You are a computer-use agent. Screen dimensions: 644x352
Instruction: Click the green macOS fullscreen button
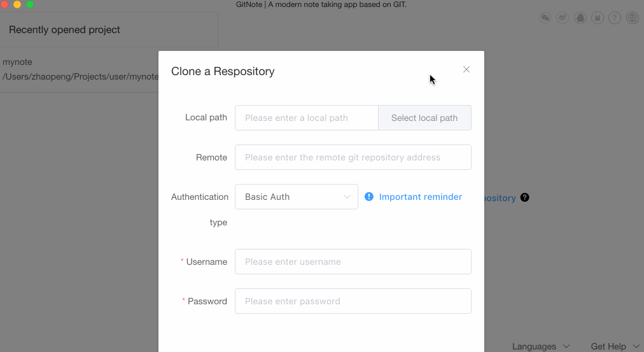[30, 4]
